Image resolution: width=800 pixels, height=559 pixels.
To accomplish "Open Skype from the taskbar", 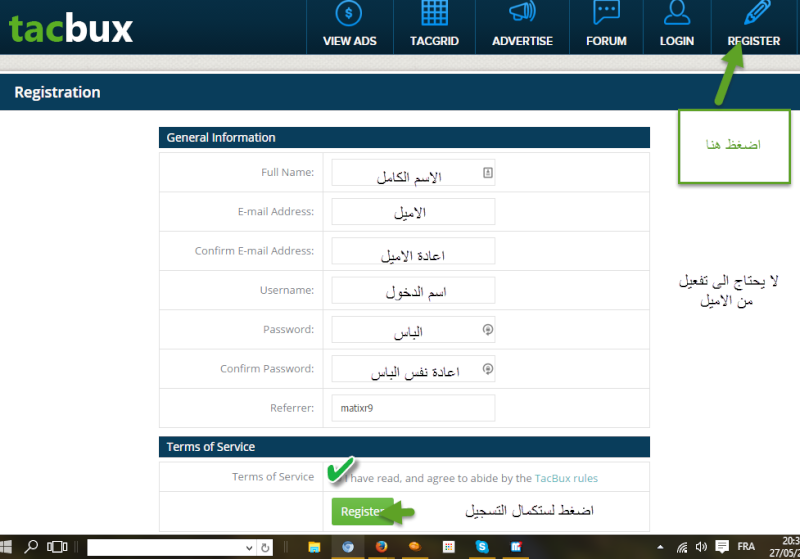I will point(482,547).
